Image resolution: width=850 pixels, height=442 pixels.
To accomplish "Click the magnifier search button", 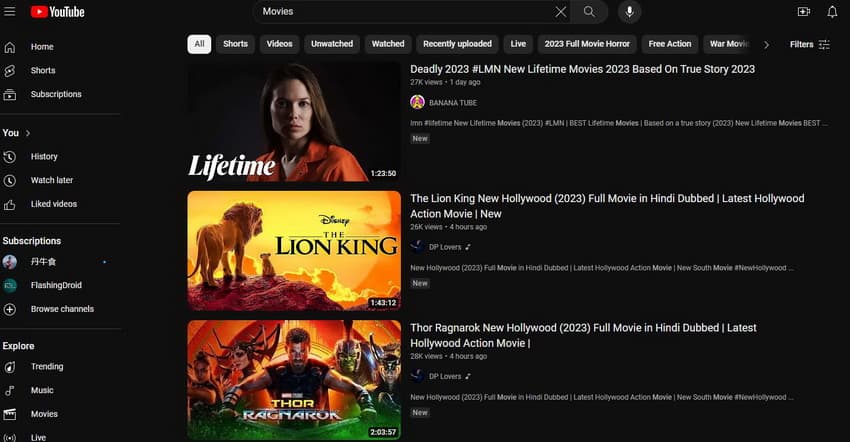I will click(x=589, y=11).
